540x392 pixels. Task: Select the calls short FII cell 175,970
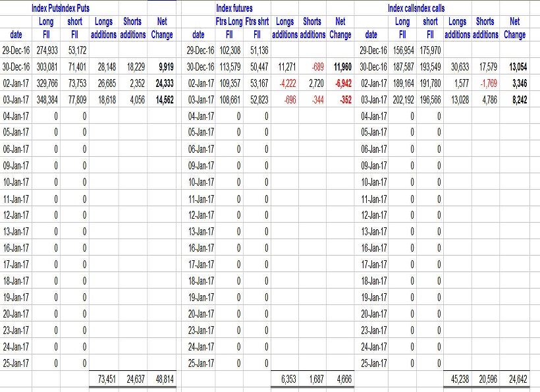coord(428,50)
